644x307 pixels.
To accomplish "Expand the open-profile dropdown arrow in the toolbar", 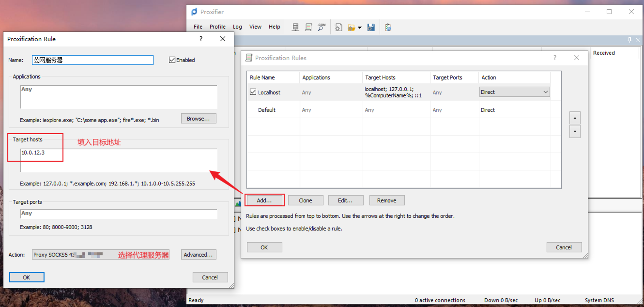I will click(x=360, y=28).
